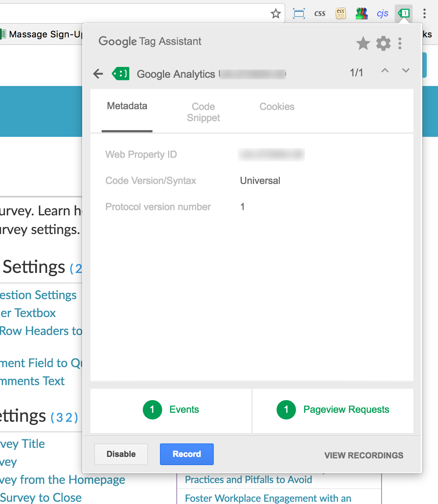
Task: Open 'Foster Workplace Engagement with an' link
Action: (x=268, y=498)
